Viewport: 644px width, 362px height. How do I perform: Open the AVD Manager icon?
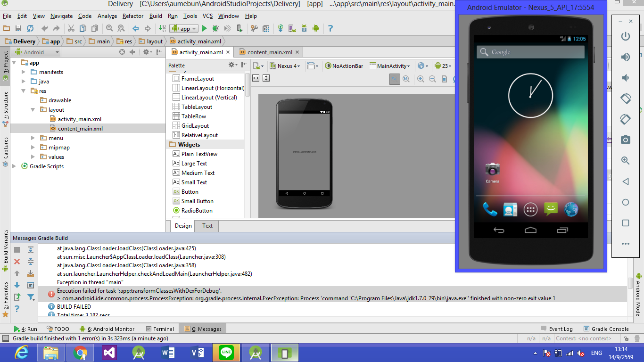[292, 28]
